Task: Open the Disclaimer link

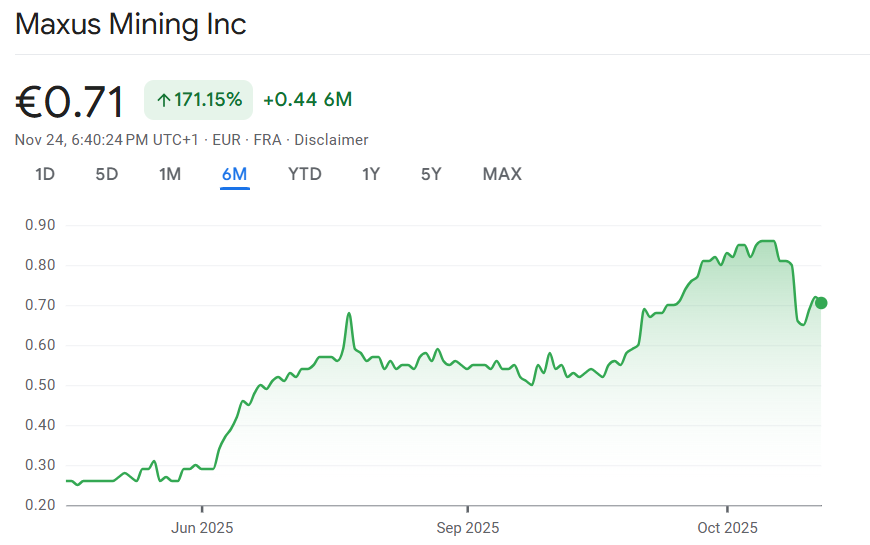Action: 331,140
